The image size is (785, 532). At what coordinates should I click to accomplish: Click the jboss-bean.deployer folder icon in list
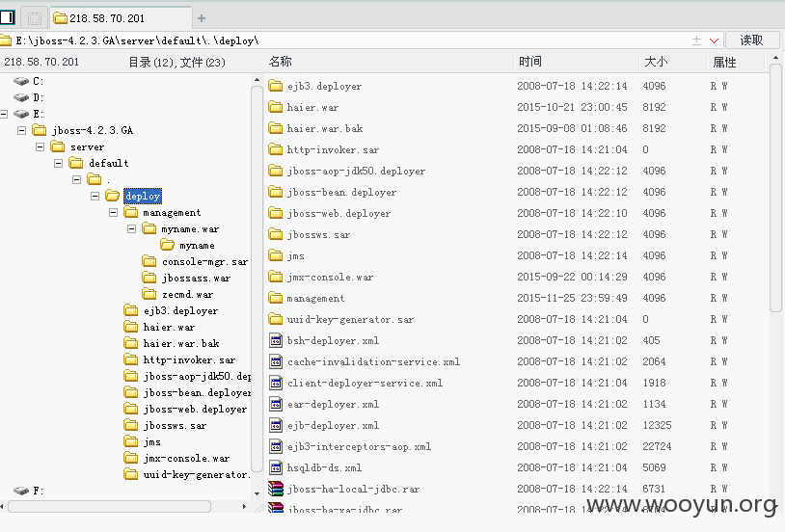click(276, 192)
